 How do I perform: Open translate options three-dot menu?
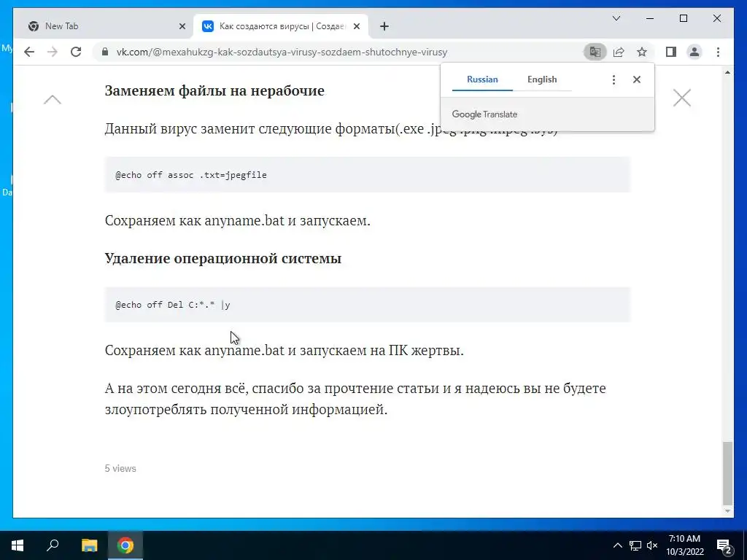click(x=614, y=79)
